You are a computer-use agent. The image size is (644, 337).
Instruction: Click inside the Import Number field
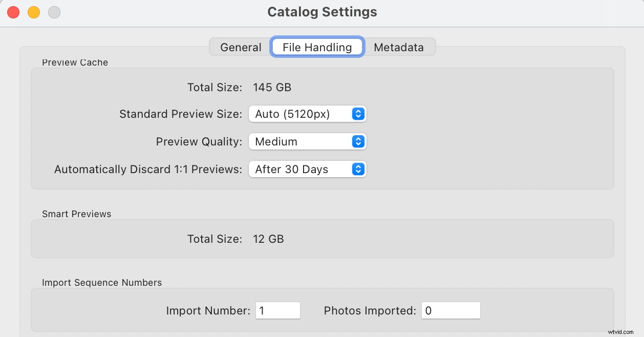tap(277, 310)
